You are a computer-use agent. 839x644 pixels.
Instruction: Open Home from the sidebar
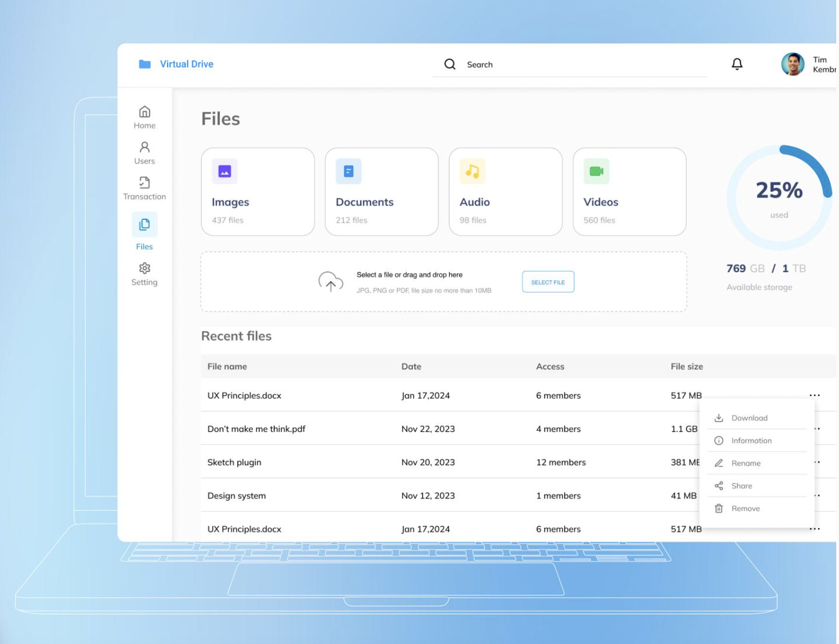(x=145, y=117)
